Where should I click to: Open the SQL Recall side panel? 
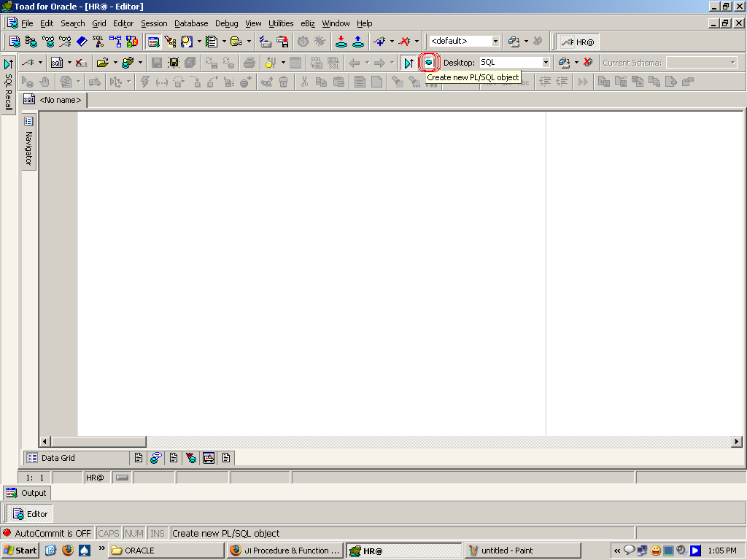tap(9, 86)
